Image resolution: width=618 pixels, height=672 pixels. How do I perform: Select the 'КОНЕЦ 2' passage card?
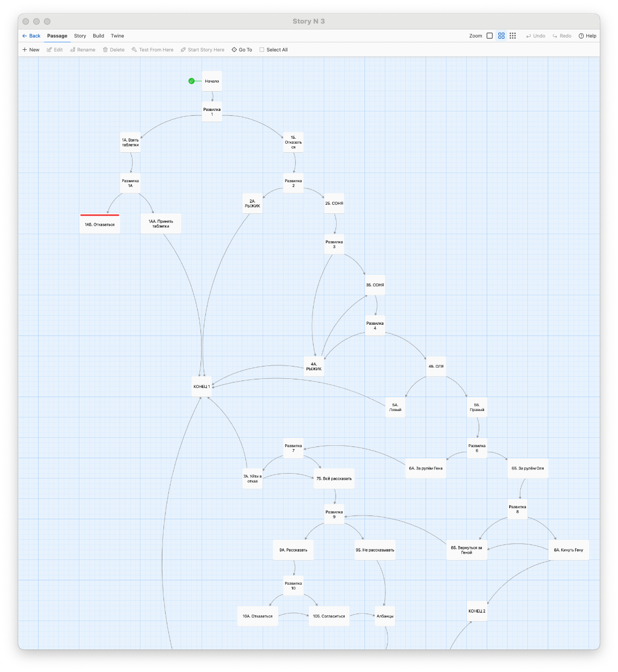(476, 611)
